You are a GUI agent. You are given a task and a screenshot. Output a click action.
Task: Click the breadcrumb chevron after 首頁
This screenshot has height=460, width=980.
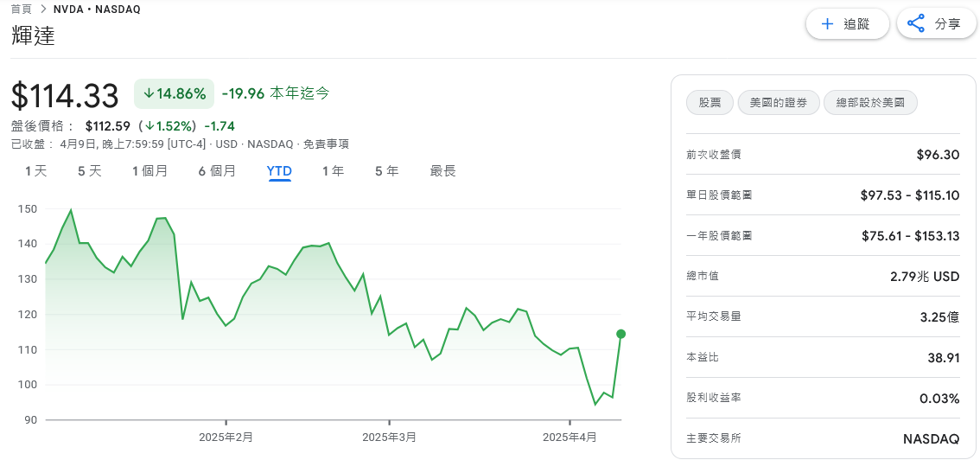43,10
